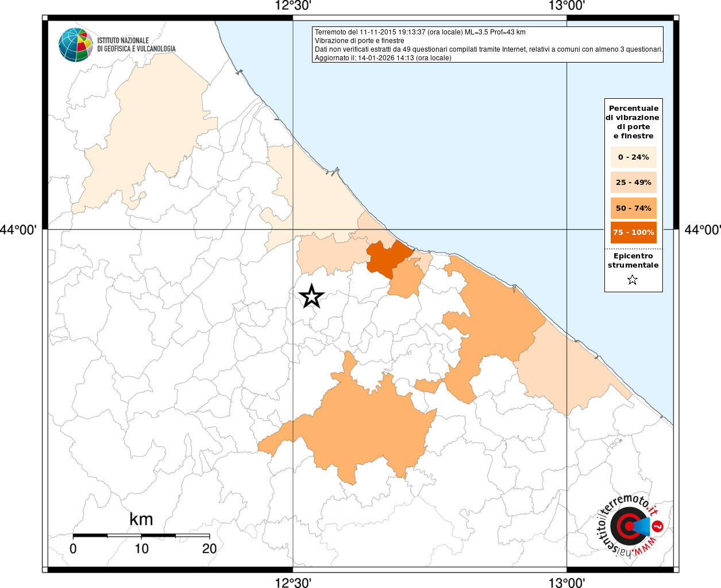Click the 'Dati non verificati estratti da 49 questionari' line
Screen dimensions: 721x588
489,49
